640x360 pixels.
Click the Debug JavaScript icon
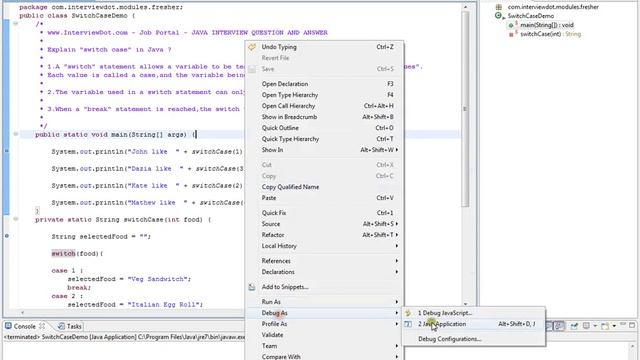[x=408, y=313]
